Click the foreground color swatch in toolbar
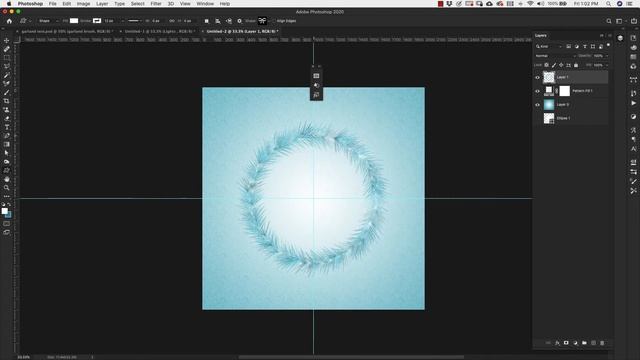 point(4,211)
